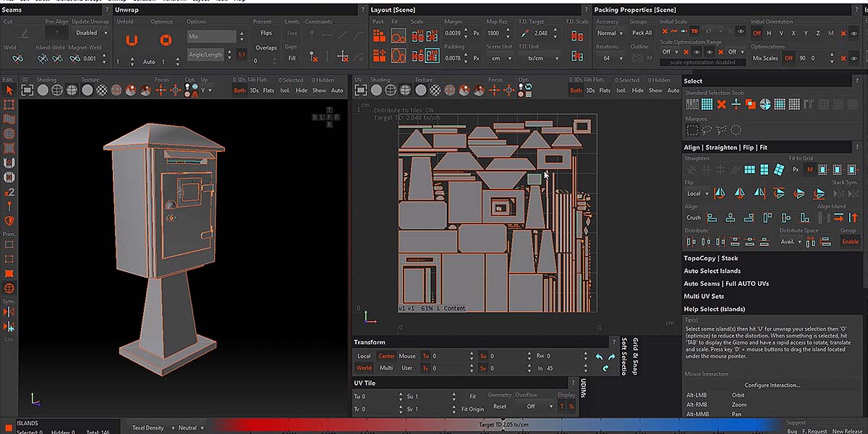868x434 pixels.
Task: Select the lasso Marquee tool
Action: pyautogui.click(x=707, y=130)
